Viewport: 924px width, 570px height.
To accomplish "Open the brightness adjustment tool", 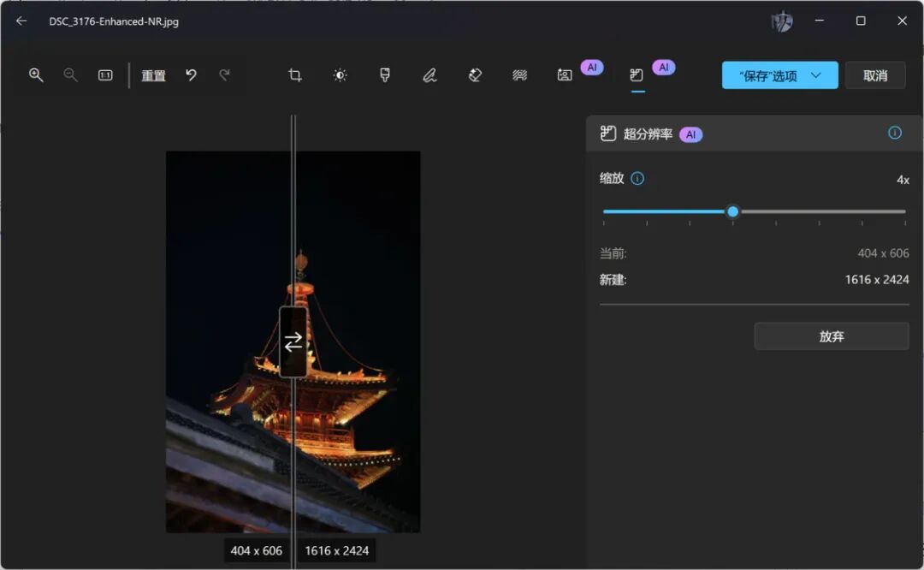I will [340, 74].
